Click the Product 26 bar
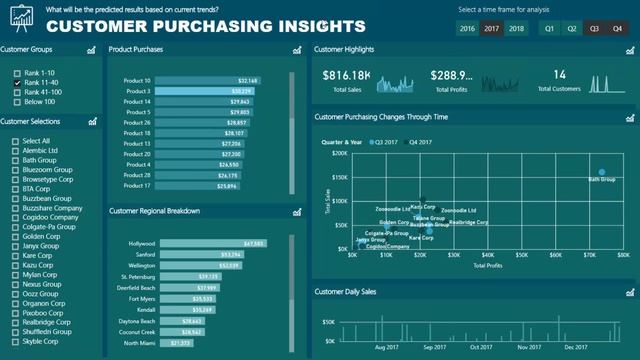640x360 pixels. pyautogui.click(x=202, y=123)
